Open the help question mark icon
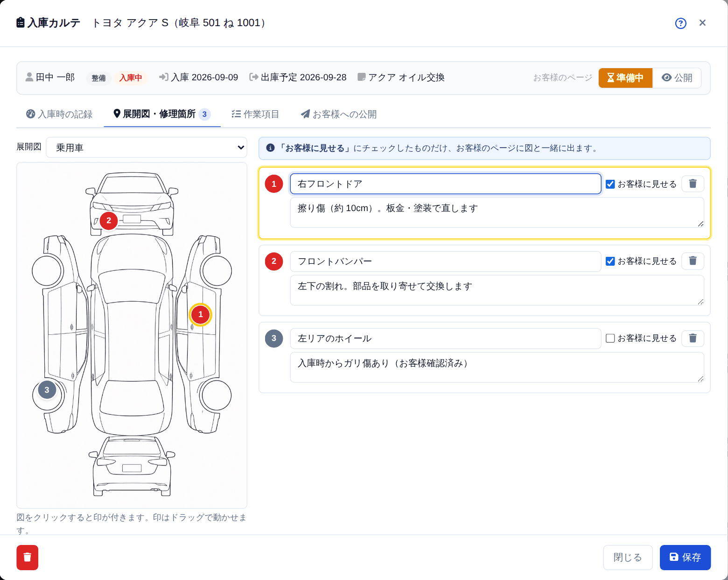The height and width of the screenshot is (580, 728). tap(680, 23)
